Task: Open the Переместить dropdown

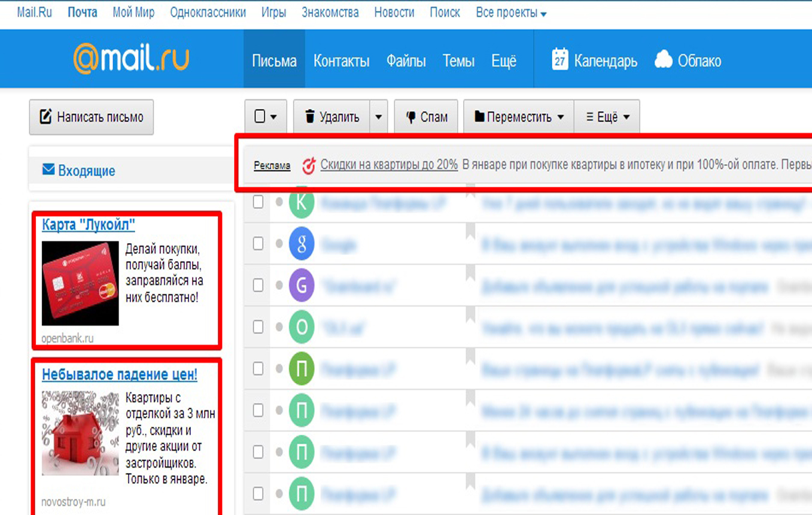Action: coord(518,117)
